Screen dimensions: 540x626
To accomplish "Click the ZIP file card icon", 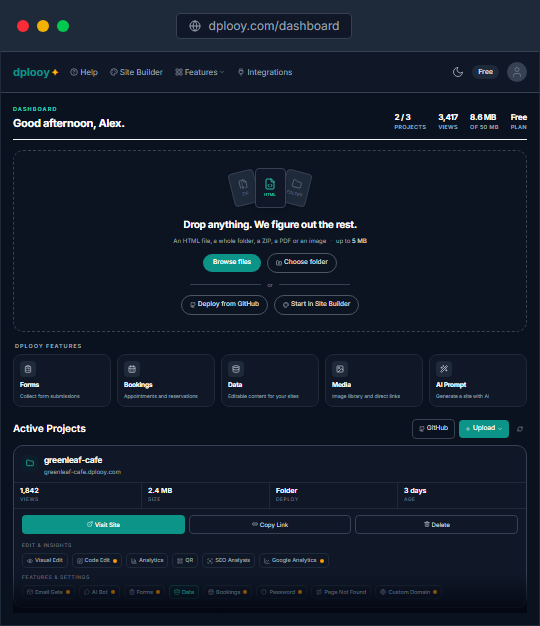I will point(243,188).
